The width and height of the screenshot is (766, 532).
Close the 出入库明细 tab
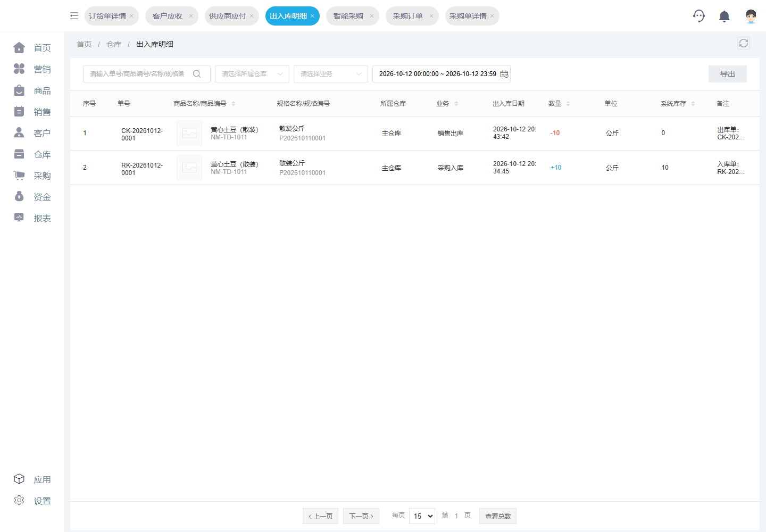[x=312, y=16]
